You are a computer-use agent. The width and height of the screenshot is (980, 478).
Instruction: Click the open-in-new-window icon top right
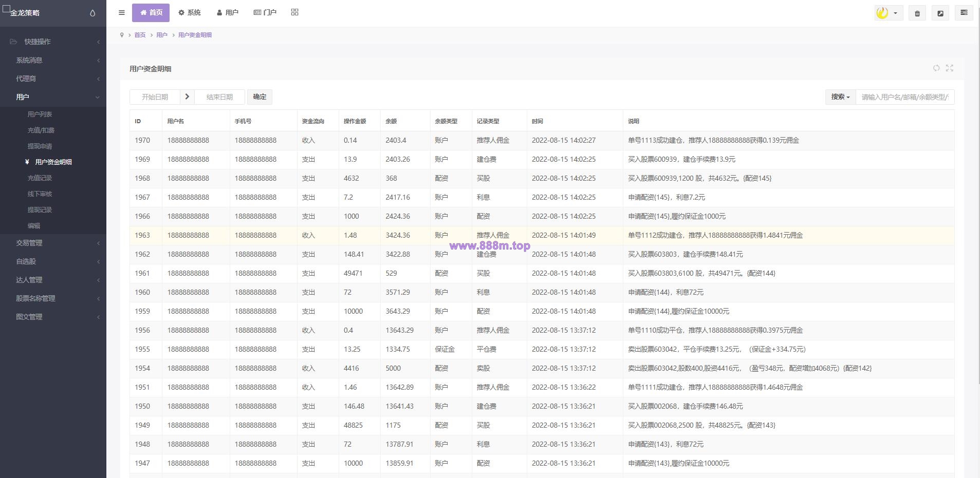click(940, 13)
